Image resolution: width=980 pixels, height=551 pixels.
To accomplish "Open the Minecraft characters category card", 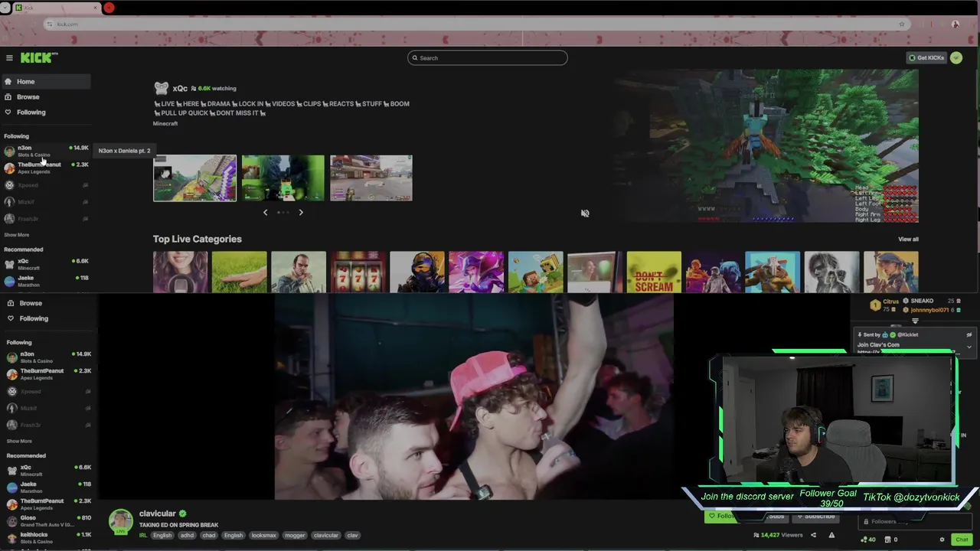I will click(535, 272).
